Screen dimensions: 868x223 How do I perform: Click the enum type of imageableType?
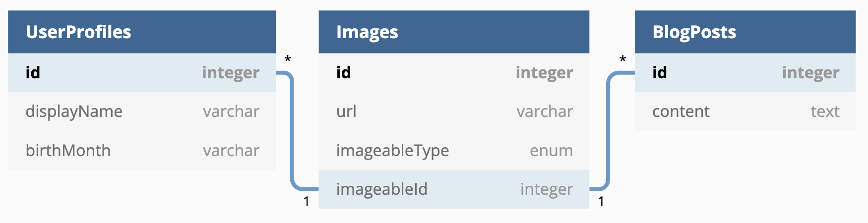(x=551, y=150)
